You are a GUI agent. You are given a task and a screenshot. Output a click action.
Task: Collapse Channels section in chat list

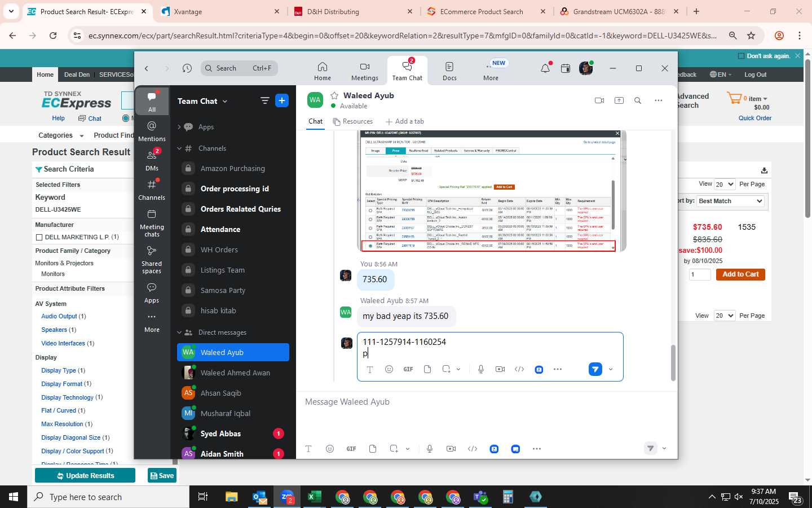179,148
